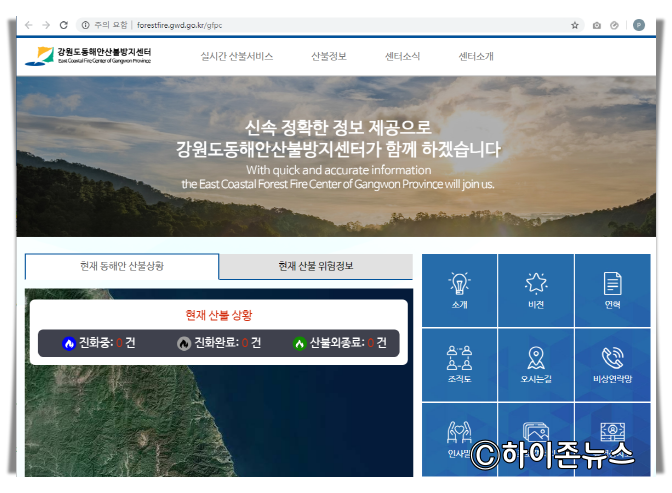Viewport: 672px width, 493px height.
Task: Click the 소개 lightbulb tile
Action: click(459, 290)
